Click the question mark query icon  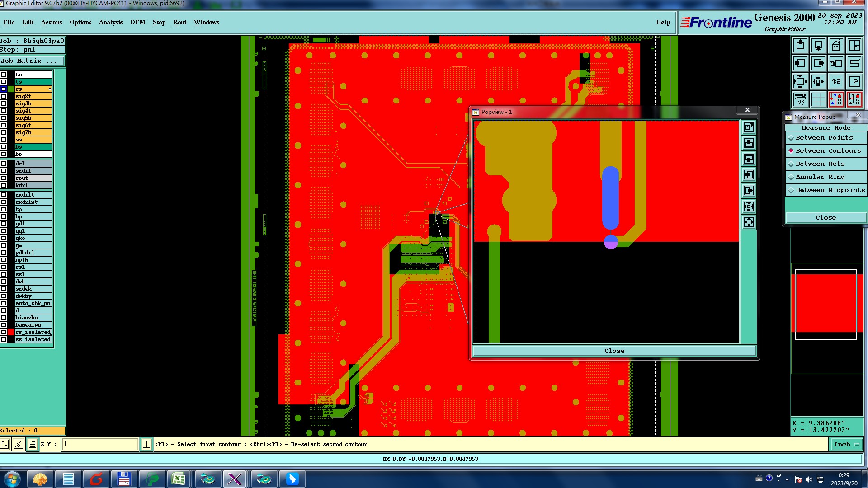854,81
